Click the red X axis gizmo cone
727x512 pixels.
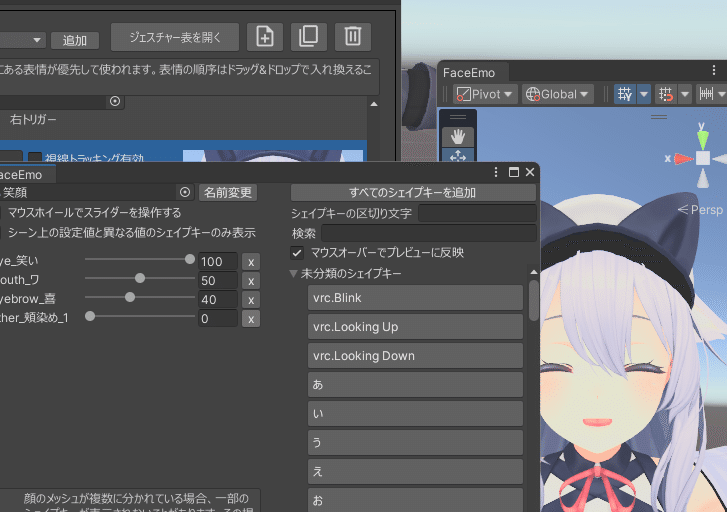tap(683, 159)
